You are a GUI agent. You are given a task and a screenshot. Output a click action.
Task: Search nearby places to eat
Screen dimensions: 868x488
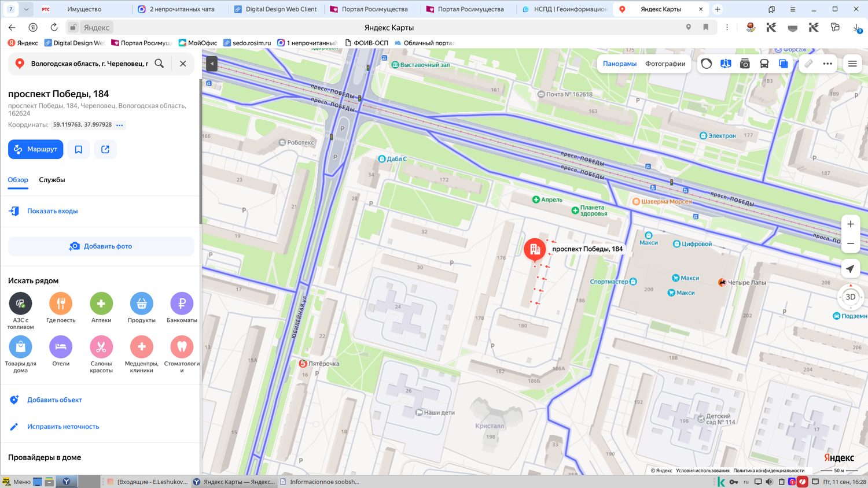(61, 308)
